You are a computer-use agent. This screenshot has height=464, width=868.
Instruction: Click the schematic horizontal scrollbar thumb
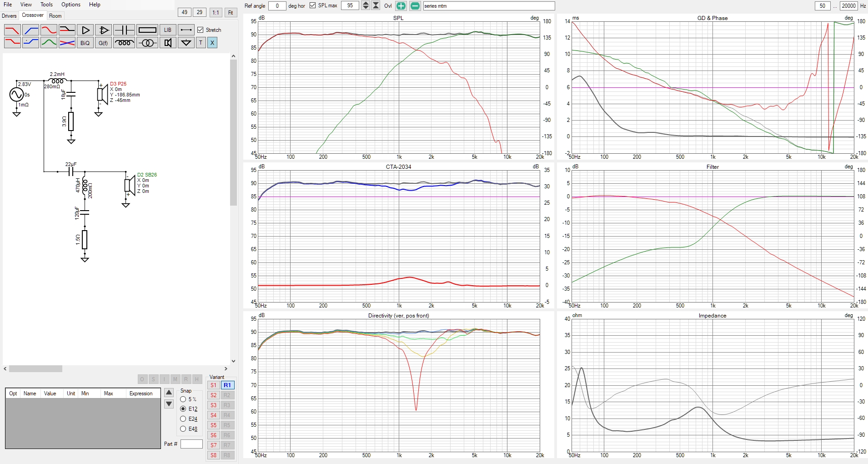(x=35, y=369)
